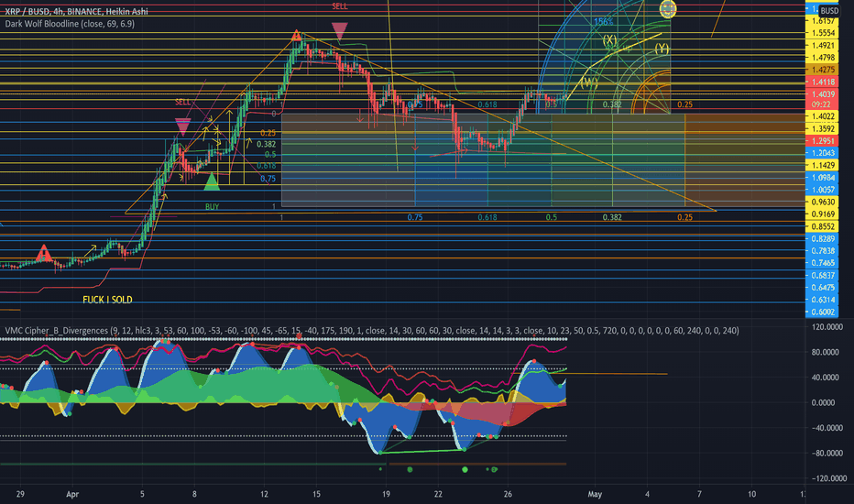Select the 0.6314 price axis label
Screen dimensions: 854x504
pos(823,300)
